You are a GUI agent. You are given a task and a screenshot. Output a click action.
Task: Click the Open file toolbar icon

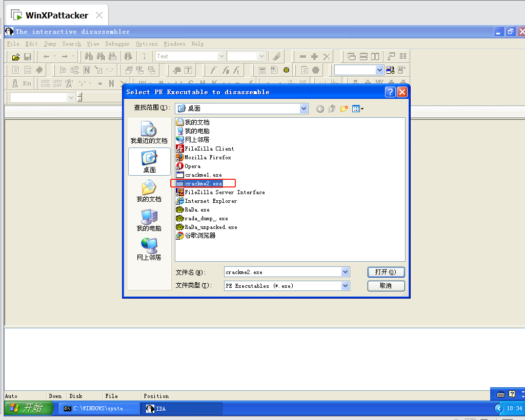(x=16, y=57)
